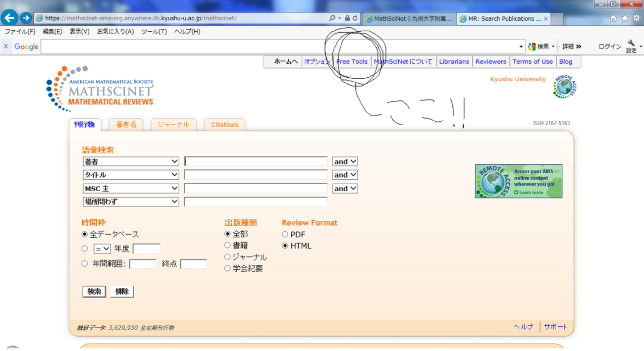Open the お気に入り(A) menu

point(115,31)
